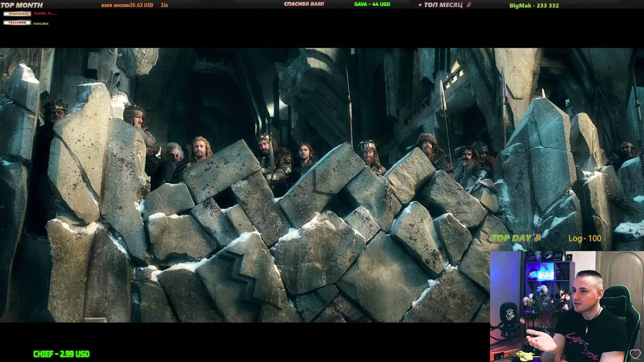Click the latest follower name 'KSAIL2604'
The height and width of the screenshot is (362, 644).
pyautogui.click(x=41, y=24)
